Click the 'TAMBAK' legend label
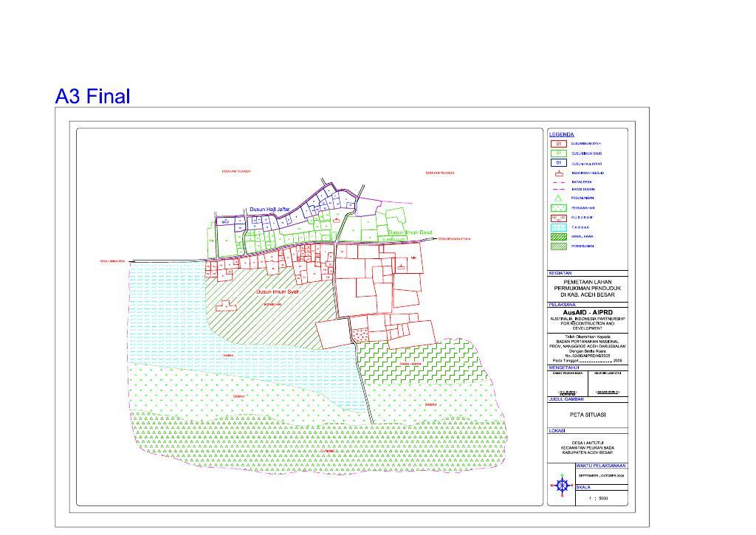 click(580, 227)
